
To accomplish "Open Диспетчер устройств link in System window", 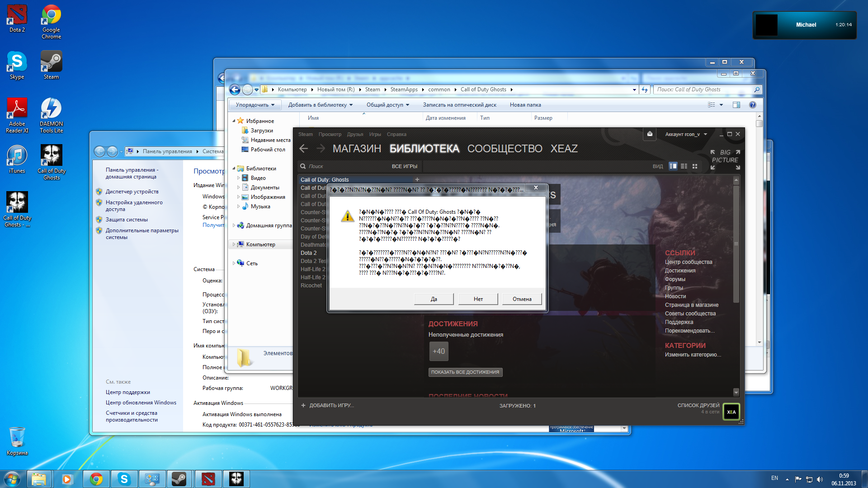I will click(132, 192).
